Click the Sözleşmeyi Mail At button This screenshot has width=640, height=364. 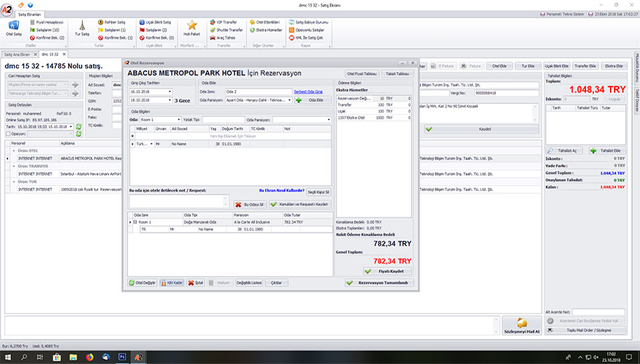point(522,326)
